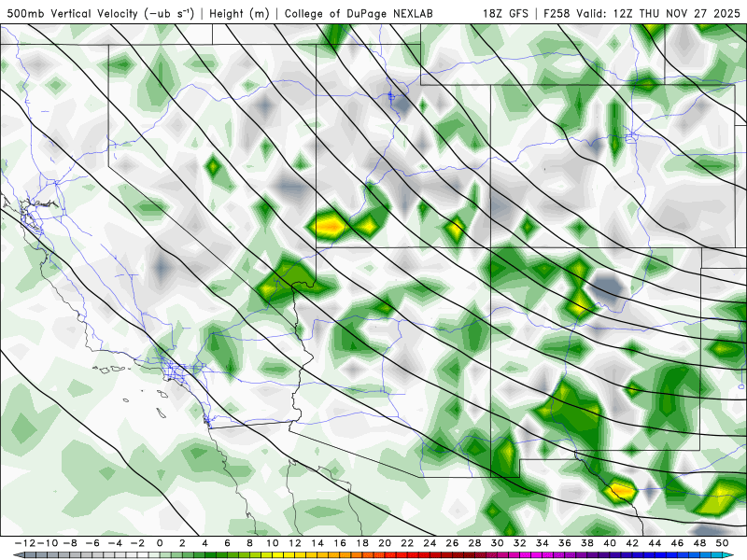Click the "20" value on the color scale

pyautogui.click(x=385, y=543)
